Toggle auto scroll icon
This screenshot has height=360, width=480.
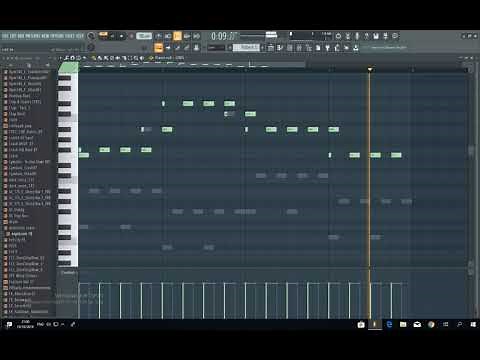pyautogui.click(x=168, y=48)
